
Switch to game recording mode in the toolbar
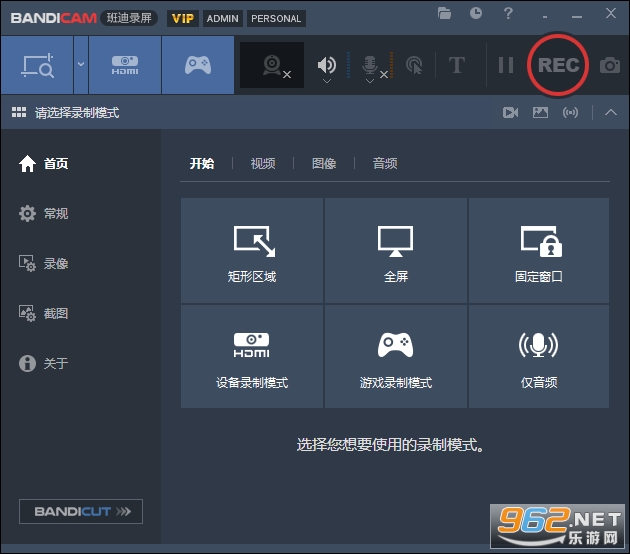[x=198, y=65]
